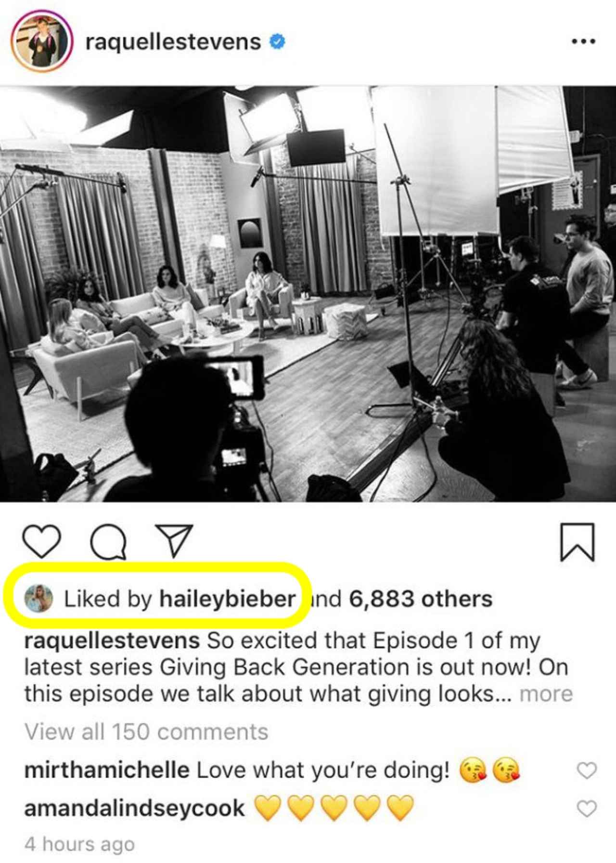The width and height of the screenshot is (616, 863).
Task: Open haileybieber's small avatar in likes
Action: (39, 598)
